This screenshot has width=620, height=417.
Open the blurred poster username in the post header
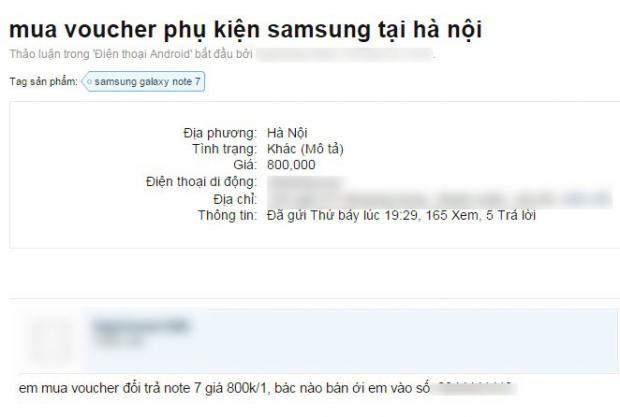(141, 326)
